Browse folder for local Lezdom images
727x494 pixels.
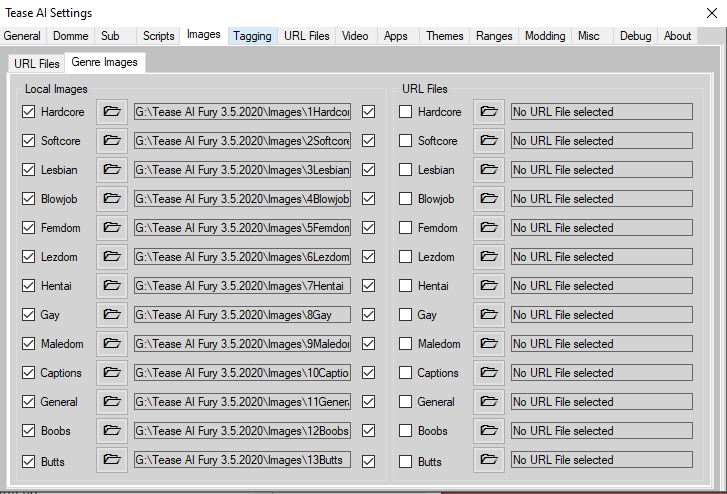coord(112,257)
